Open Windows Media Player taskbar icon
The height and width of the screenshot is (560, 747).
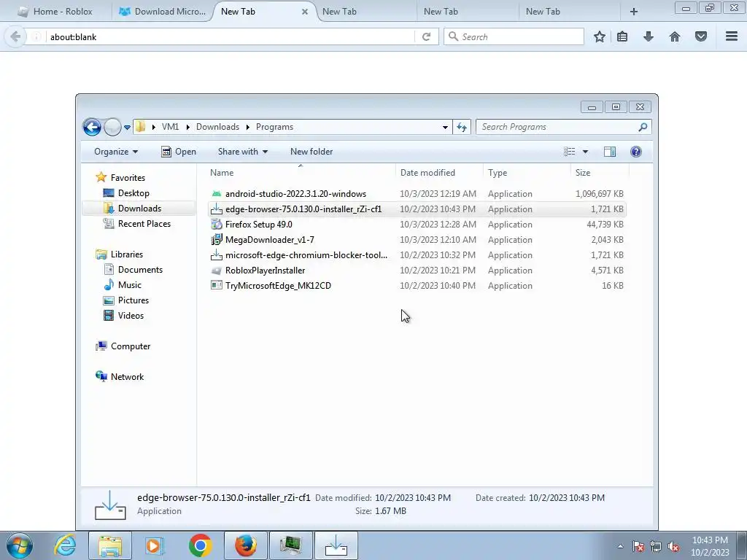(155, 545)
